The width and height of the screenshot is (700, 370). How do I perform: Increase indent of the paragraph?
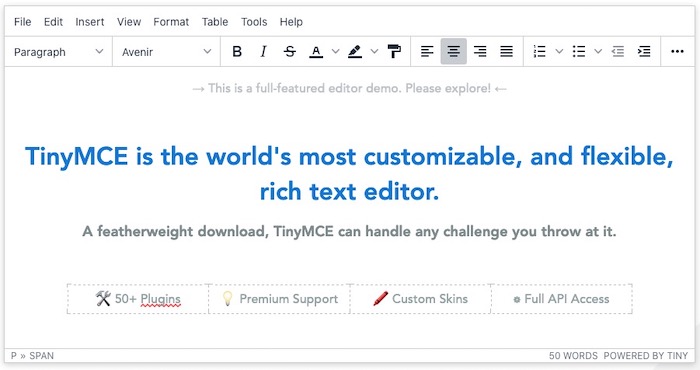click(x=644, y=52)
